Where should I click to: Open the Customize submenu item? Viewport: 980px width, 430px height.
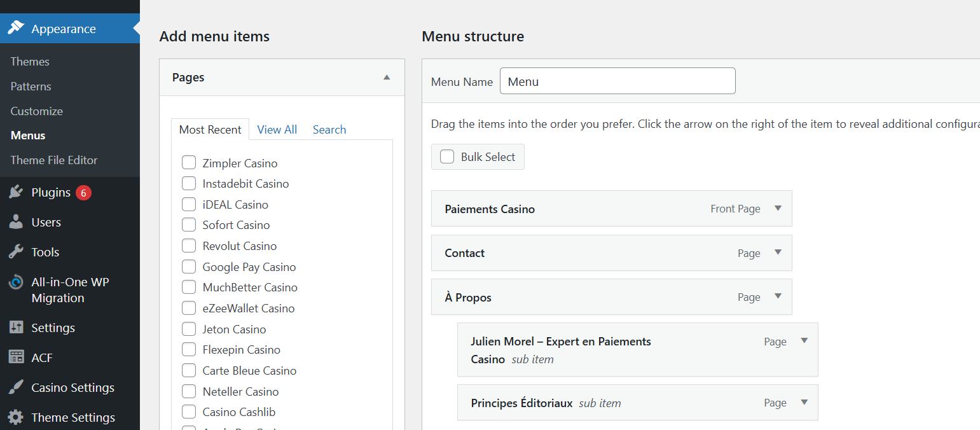[x=37, y=111]
